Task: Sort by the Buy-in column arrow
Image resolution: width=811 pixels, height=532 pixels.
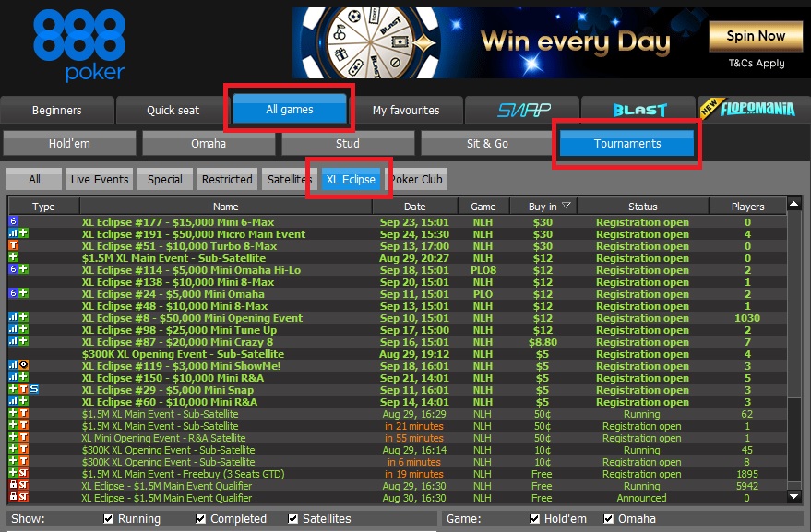Action: [x=567, y=206]
